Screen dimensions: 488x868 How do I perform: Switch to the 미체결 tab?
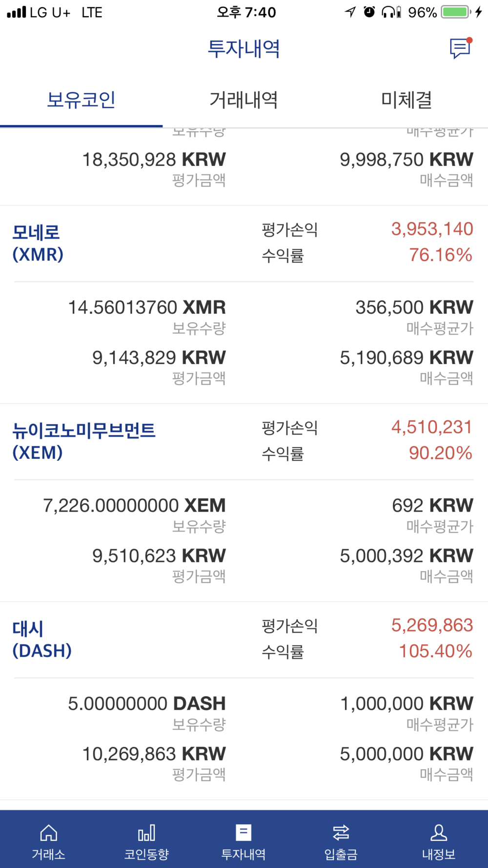(407, 100)
